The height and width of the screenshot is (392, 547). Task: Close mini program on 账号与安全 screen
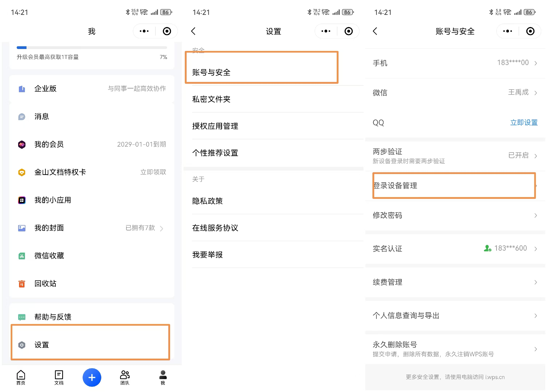tap(530, 31)
